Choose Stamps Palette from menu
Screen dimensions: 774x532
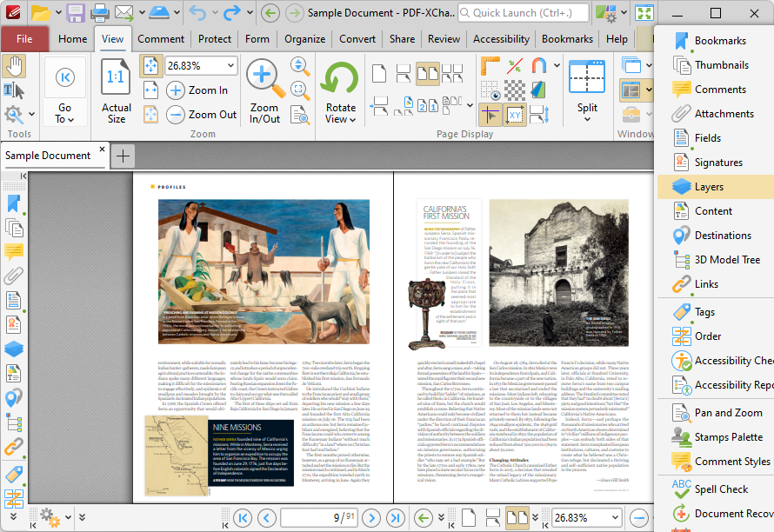coord(714,437)
